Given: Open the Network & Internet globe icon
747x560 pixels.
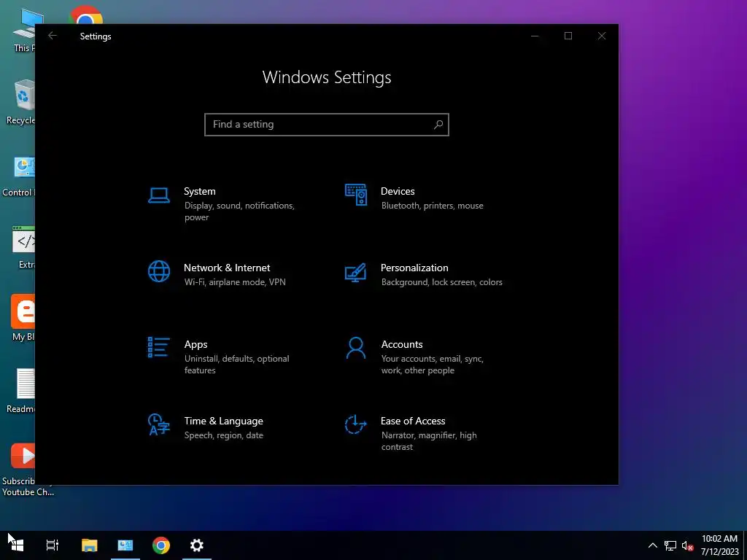Looking at the screenshot, I should (158, 271).
